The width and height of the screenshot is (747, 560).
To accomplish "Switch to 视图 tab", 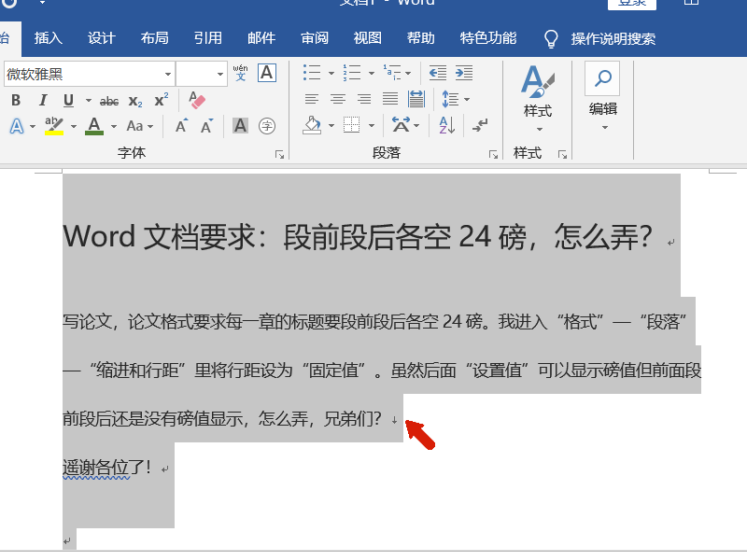I will (x=367, y=38).
